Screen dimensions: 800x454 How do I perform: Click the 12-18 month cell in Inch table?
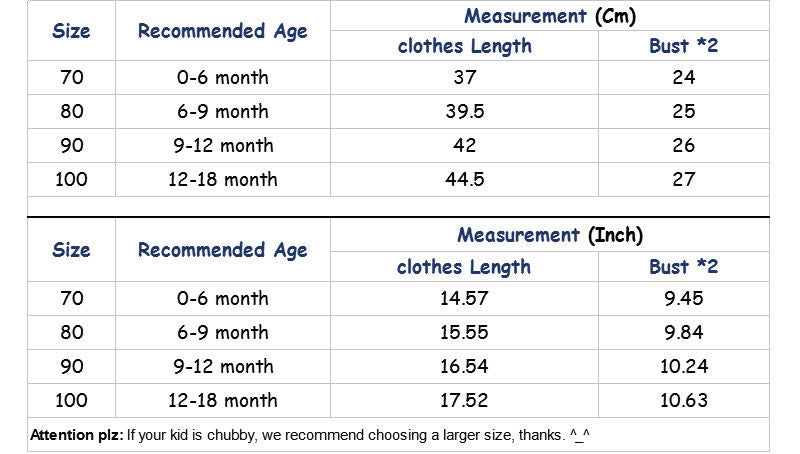(223, 400)
